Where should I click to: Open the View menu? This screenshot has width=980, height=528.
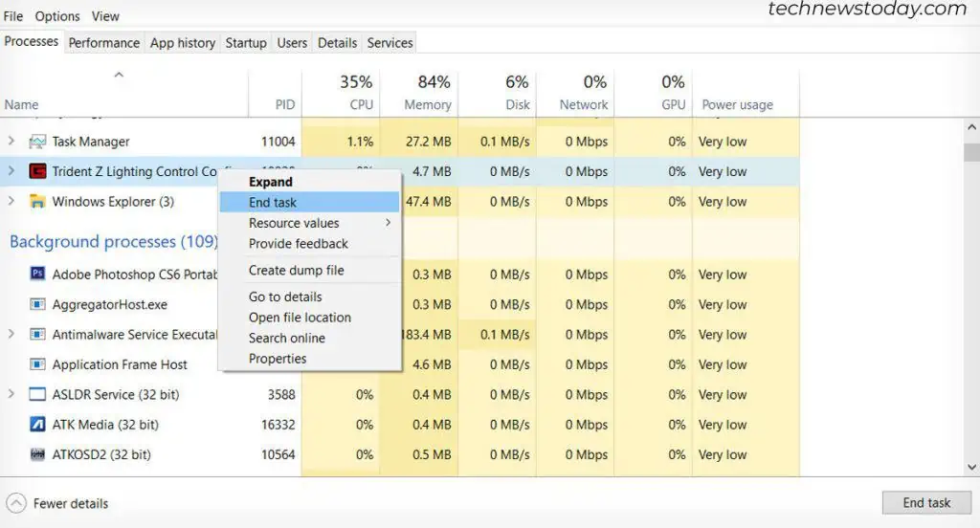click(105, 16)
